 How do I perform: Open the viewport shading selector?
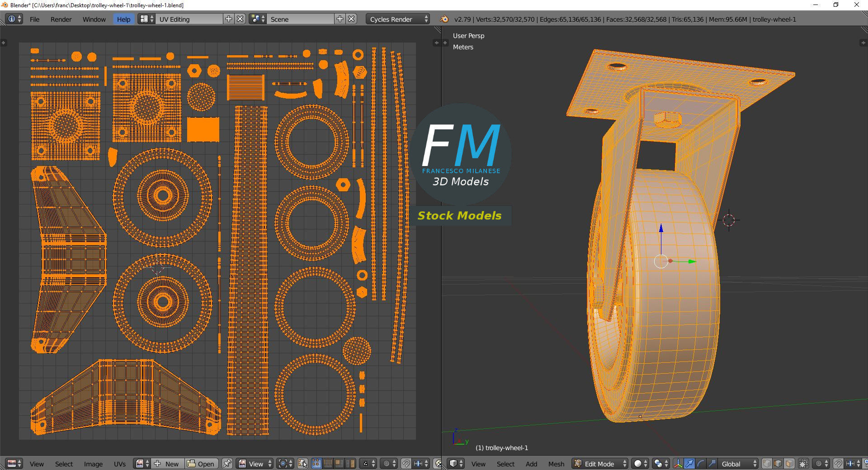click(641, 464)
